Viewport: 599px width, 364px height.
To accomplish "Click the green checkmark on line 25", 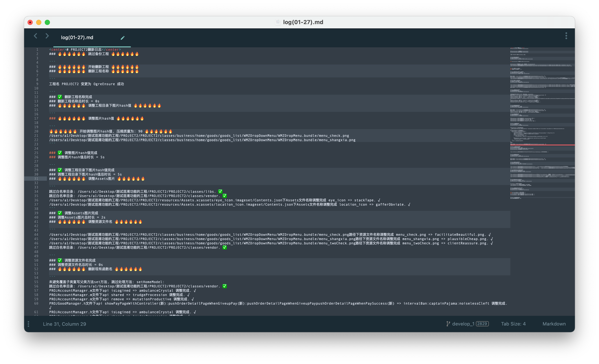I will point(60,153).
